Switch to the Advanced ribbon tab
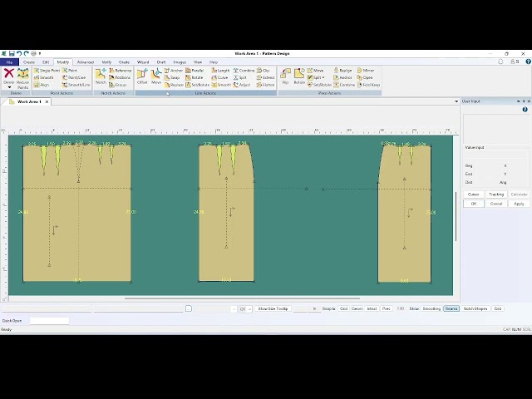 pos(85,62)
